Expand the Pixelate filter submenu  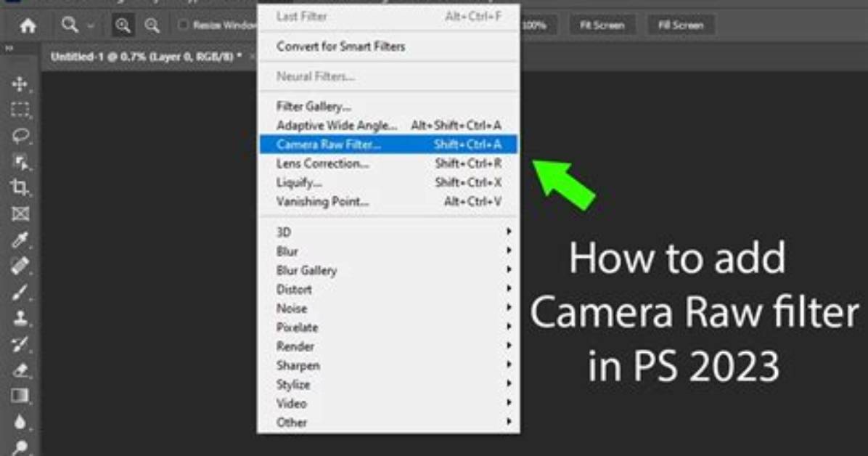coord(388,327)
